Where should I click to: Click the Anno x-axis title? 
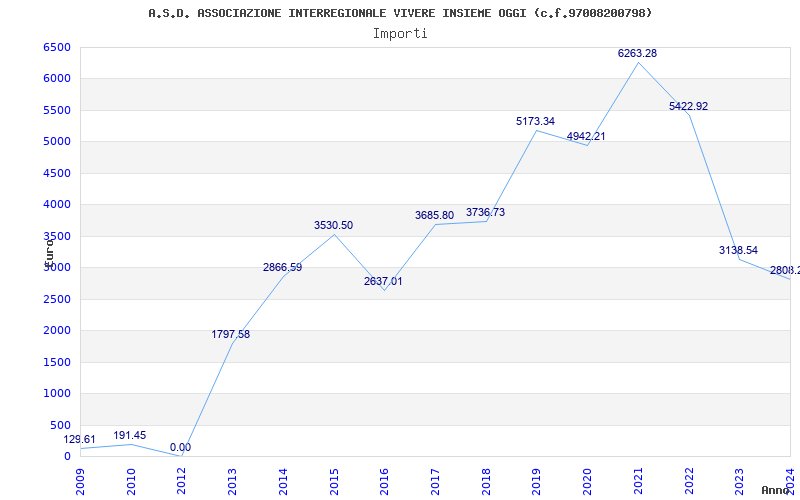[x=776, y=490]
